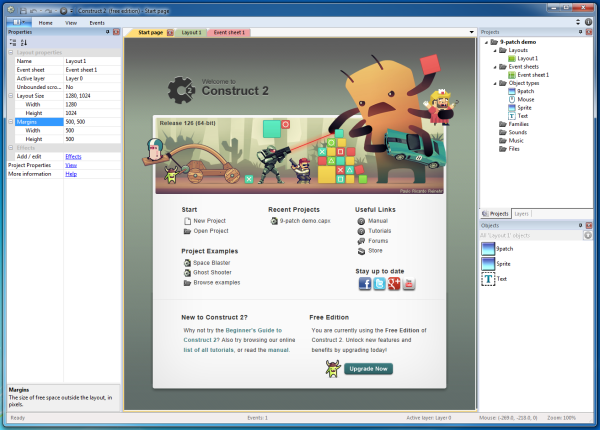This screenshot has width=600, height=430.
Task: Collapse the Event sheets folder in Projects
Action: click(495, 67)
